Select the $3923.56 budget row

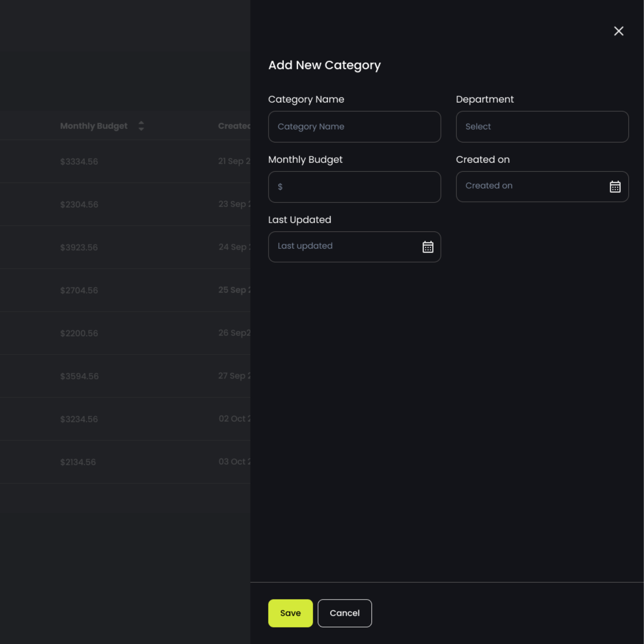(79, 248)
